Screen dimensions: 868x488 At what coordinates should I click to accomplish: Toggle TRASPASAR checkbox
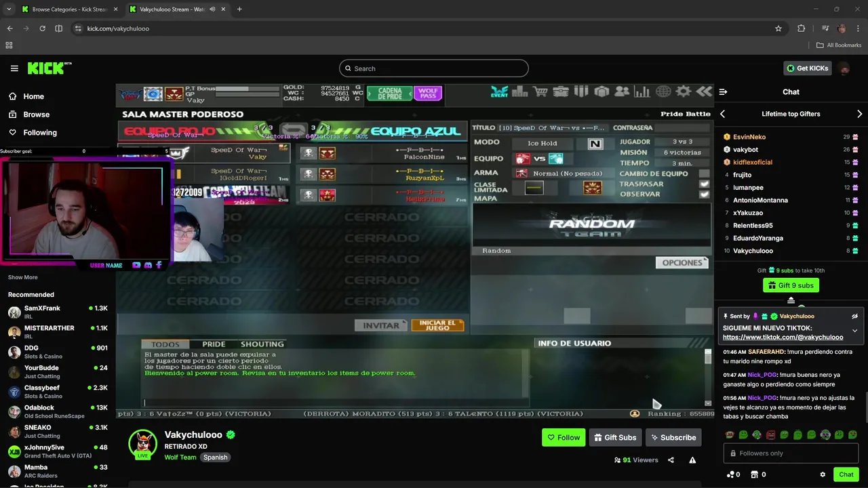pos(704,184)
